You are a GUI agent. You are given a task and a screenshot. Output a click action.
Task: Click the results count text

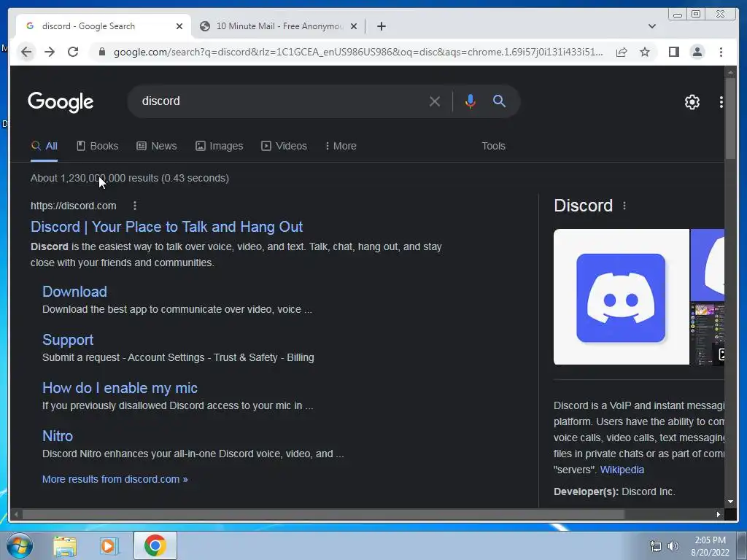[130, 178]
